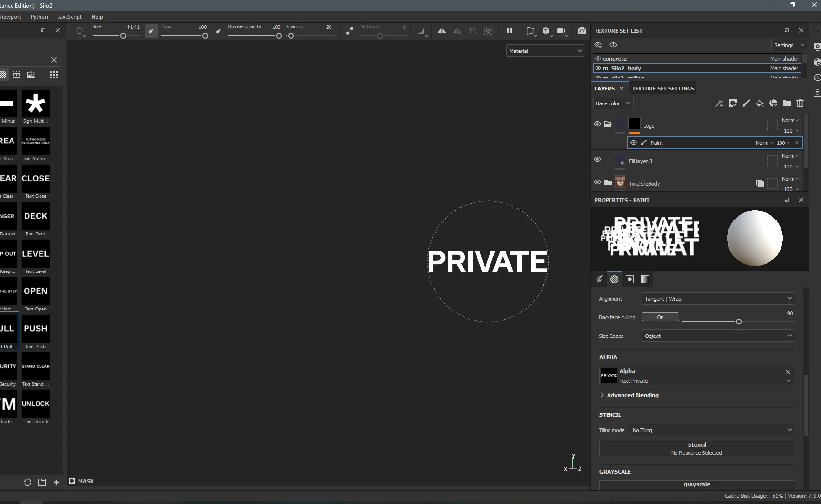The height and width of the screenshot is (504, 821).
Task: Open the JavaScript menu
Action: [x=70, y=16]
